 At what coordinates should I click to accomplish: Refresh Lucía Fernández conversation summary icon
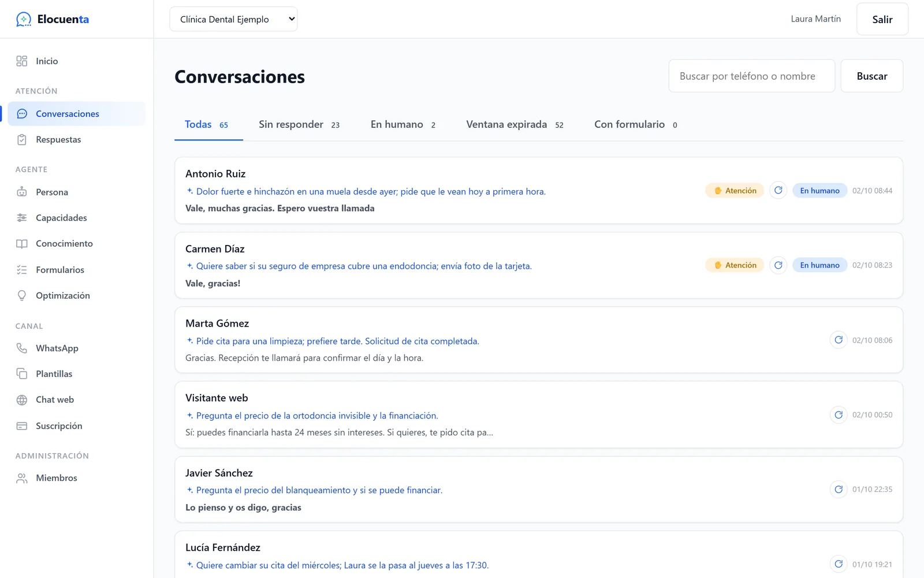(839, 564)
